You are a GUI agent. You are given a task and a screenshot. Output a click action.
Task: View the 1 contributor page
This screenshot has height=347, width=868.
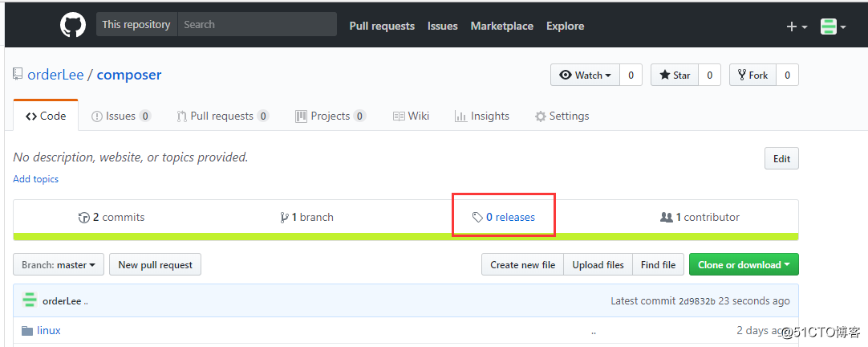click(700, 218)
